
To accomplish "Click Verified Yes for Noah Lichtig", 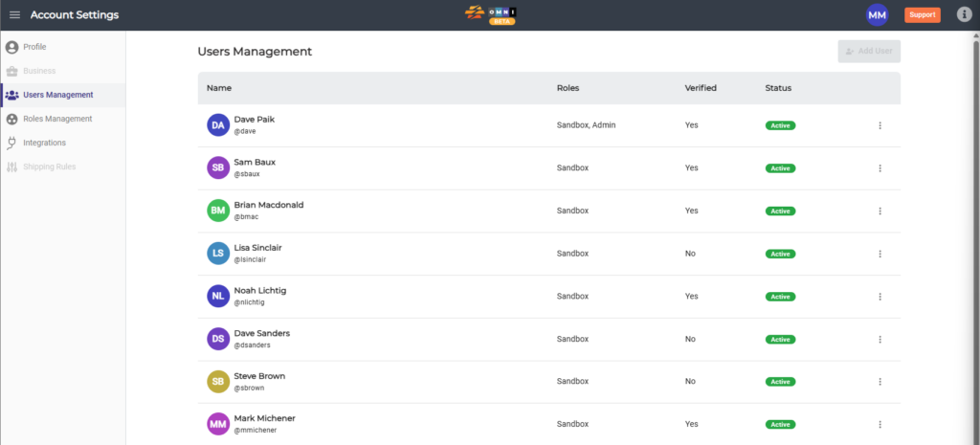I will 691,297.
